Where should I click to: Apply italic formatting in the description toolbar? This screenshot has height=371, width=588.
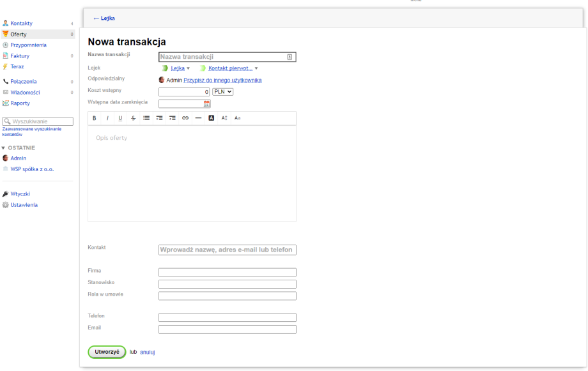pyautogui.click(x=107, y=118)
